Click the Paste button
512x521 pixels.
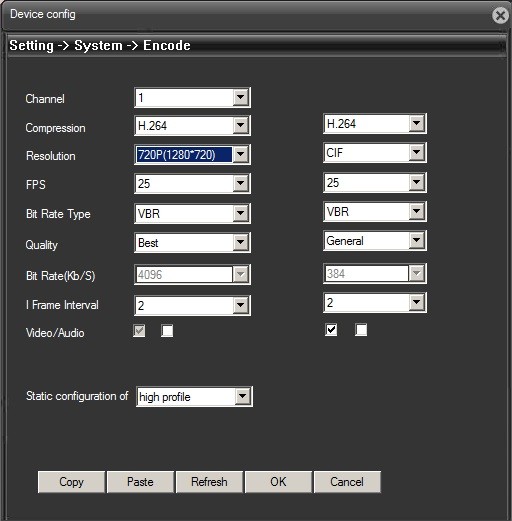pyautogui.click(x=140, y=482)
